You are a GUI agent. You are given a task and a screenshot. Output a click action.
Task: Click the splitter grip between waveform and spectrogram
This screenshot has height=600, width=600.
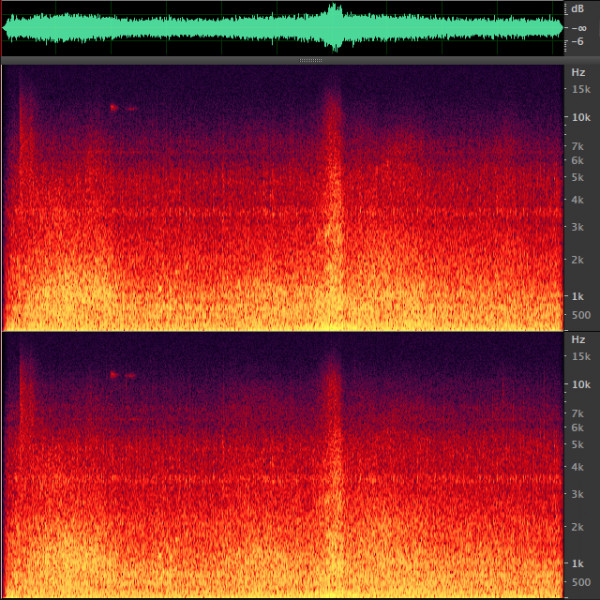[311, 61]
